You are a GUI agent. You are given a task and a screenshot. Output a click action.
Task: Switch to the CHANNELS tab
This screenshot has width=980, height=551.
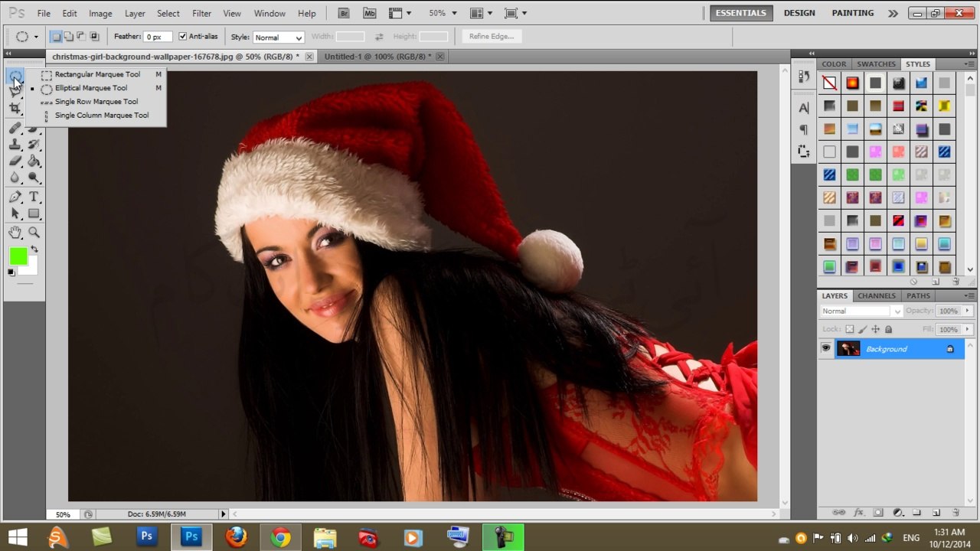[x=877, y=296]
